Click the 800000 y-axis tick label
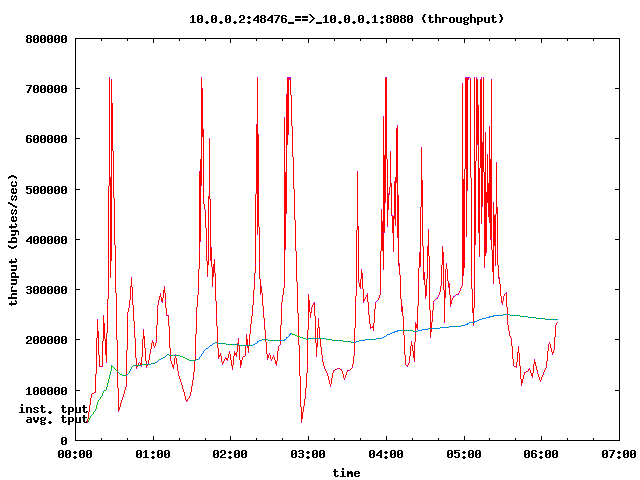 pyautogui.click(x=47, y=39)
